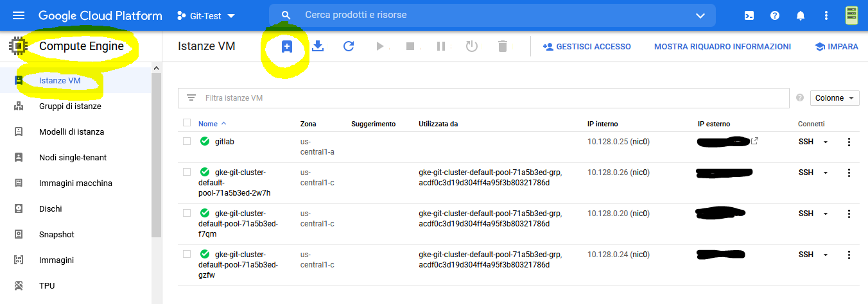
Task: Click the user account avatar
Action: tap(852, 15)
